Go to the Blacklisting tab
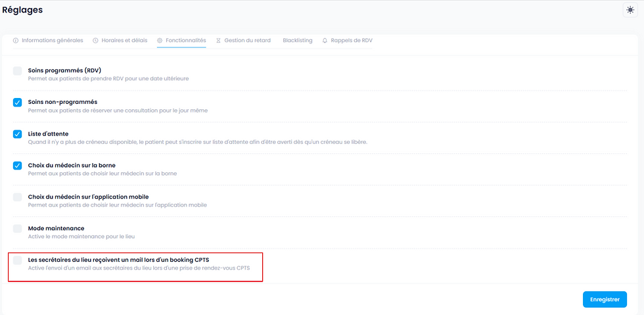The width and height of the screenshot is (644, 315). coord(297,40)
